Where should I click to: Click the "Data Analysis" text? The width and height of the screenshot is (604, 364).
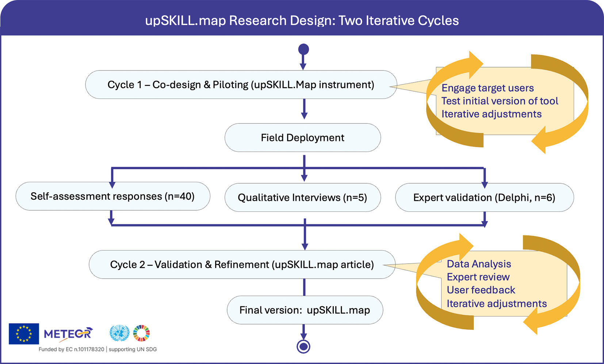point(479,264)
